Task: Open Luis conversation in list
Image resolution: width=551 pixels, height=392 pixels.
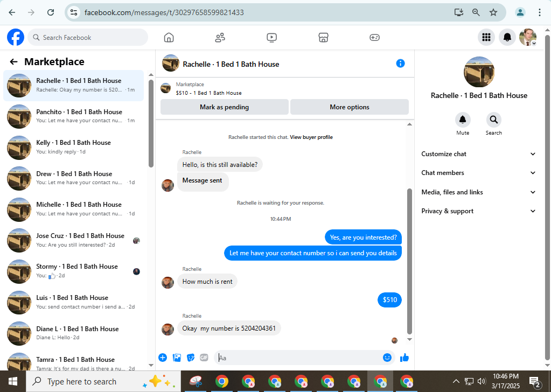Action: [x=73, y=302]
